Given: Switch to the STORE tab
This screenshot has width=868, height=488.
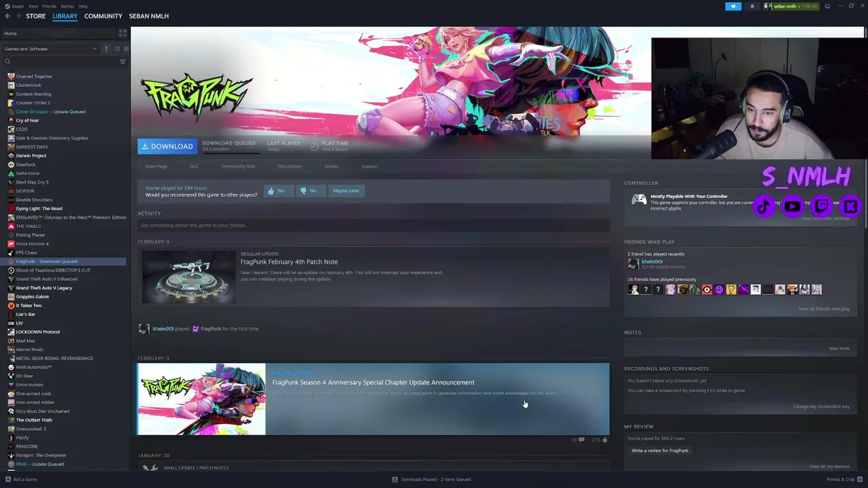Looking at the screenshot, I should 36,16.
